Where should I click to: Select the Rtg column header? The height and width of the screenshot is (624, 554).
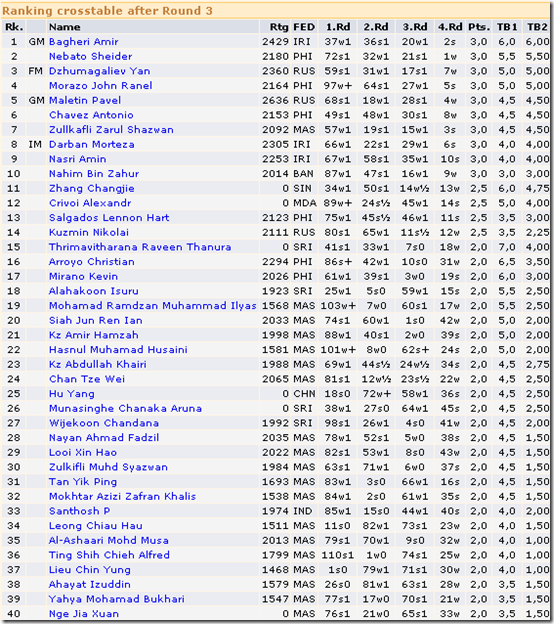(279, 27)
